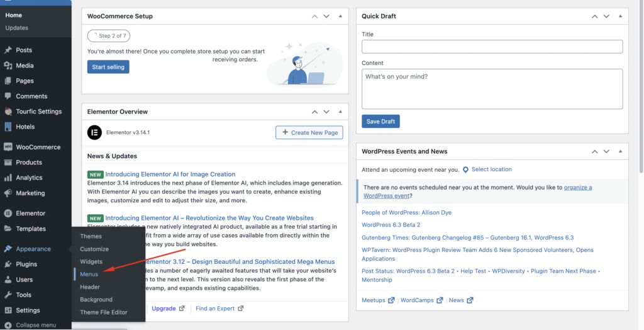
Task: Open Updates under Home menu
Action: pyautogui.click(x=17, y=28)
